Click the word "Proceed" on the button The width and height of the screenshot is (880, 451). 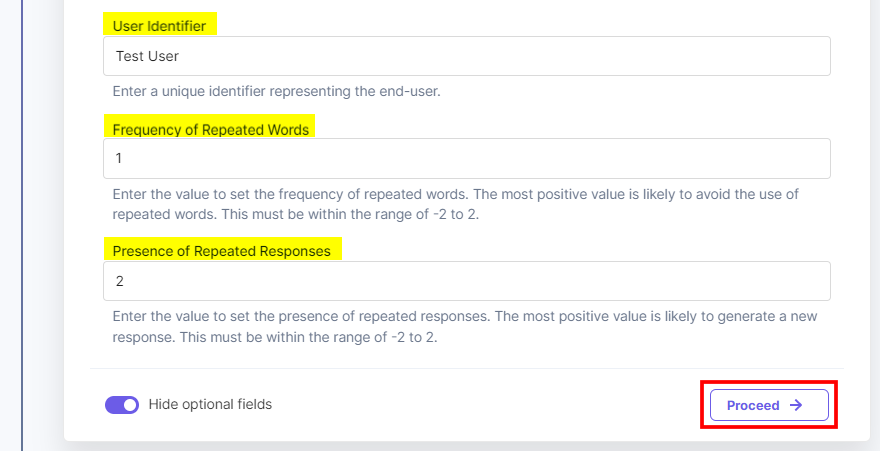click(x=753, y=405)
